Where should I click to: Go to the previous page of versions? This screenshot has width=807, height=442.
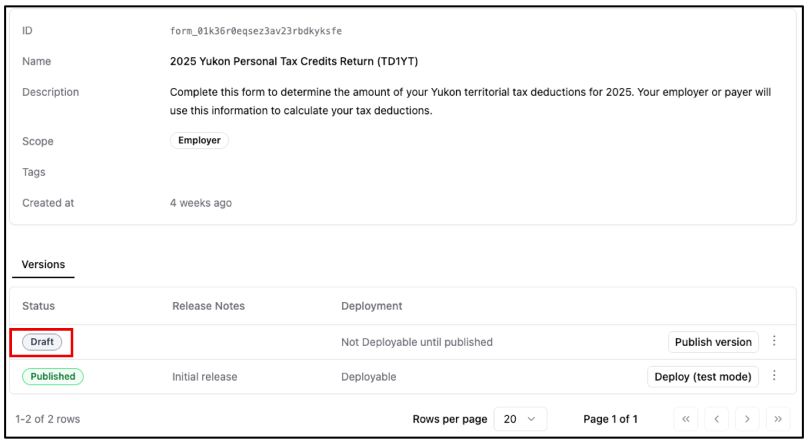(717, 419)
